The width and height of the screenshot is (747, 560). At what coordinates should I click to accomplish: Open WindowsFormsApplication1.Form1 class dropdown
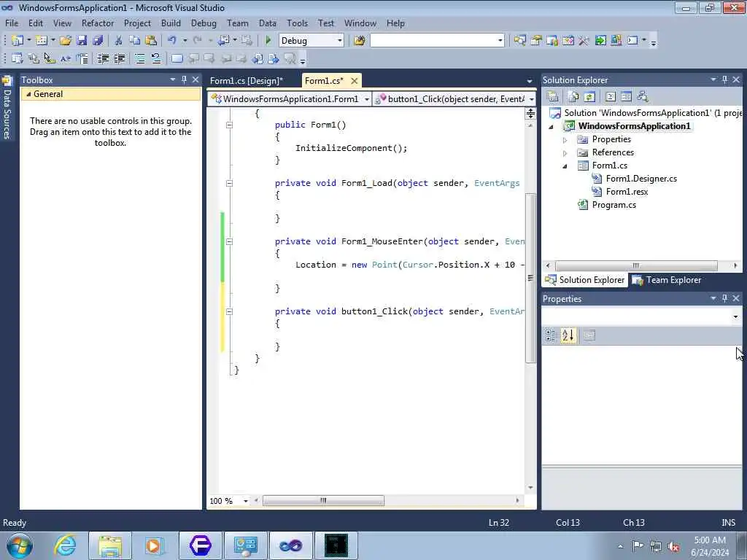click(x=366, y=99)
